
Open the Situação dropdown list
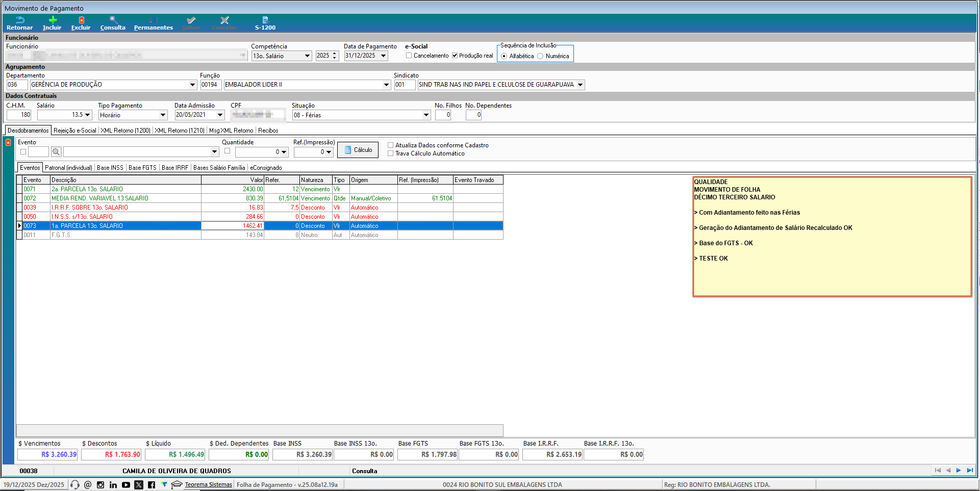pos(426,115)
